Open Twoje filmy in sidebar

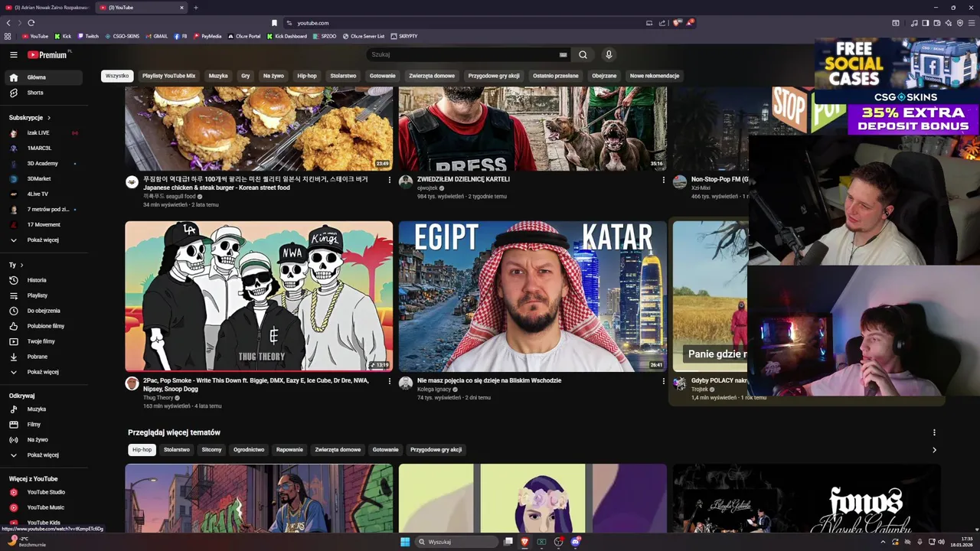click(43, 341)
